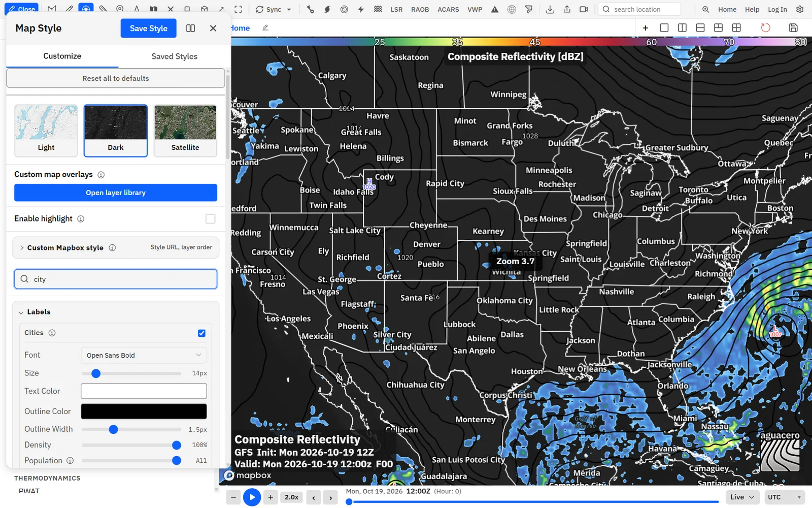Click Reset all to defaults
Viewport: 812px width, 508px height.
(116, 78)
